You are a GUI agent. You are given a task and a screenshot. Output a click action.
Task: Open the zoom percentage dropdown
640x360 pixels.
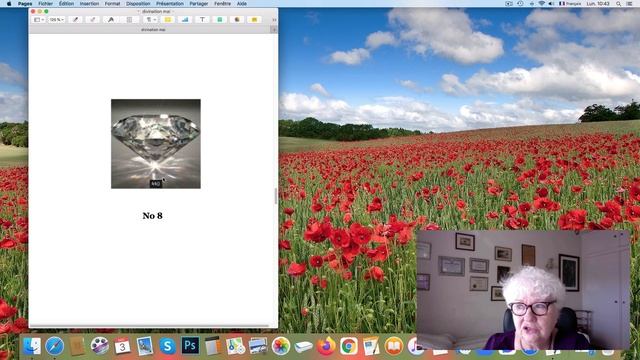pos(57,20)
